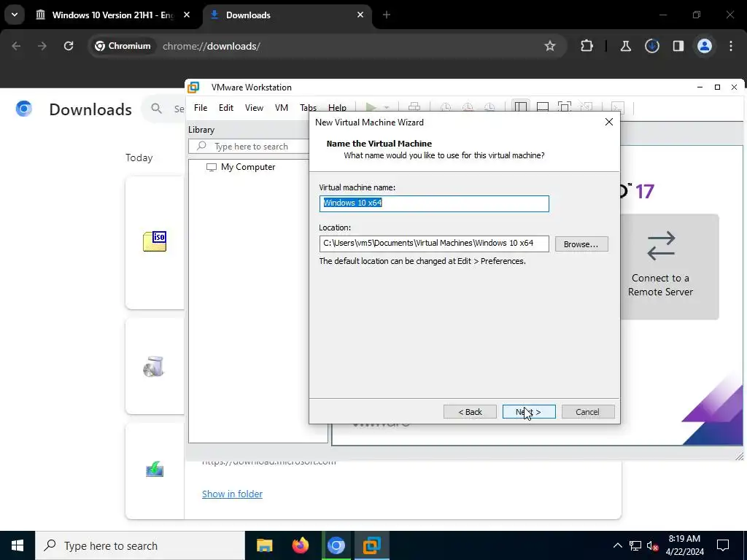This screenshot has height=560, width=747.
Task: Click Browse to choose the VM location
Action: [581, 244]
